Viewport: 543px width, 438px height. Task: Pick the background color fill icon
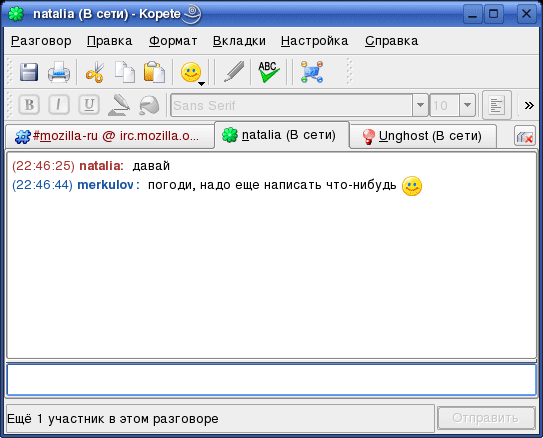[149, 105]
